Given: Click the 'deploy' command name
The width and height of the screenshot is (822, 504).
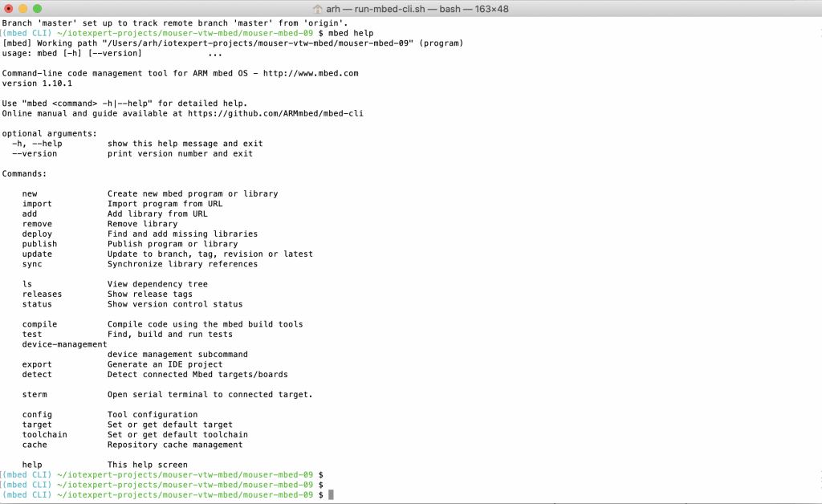Looking at the screenshot, I should point(37,234).
